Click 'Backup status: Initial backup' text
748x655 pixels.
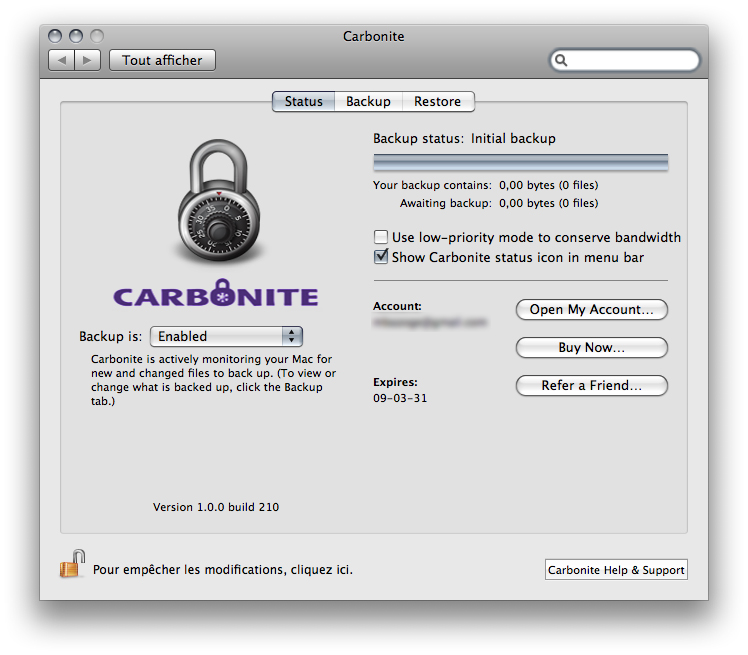464,138
